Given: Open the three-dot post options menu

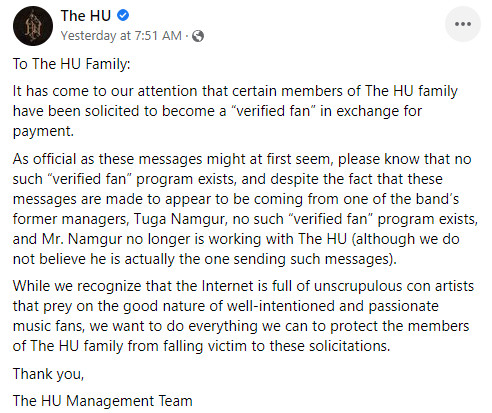Looking at the screenshot, I should click(x=463, y=24).
